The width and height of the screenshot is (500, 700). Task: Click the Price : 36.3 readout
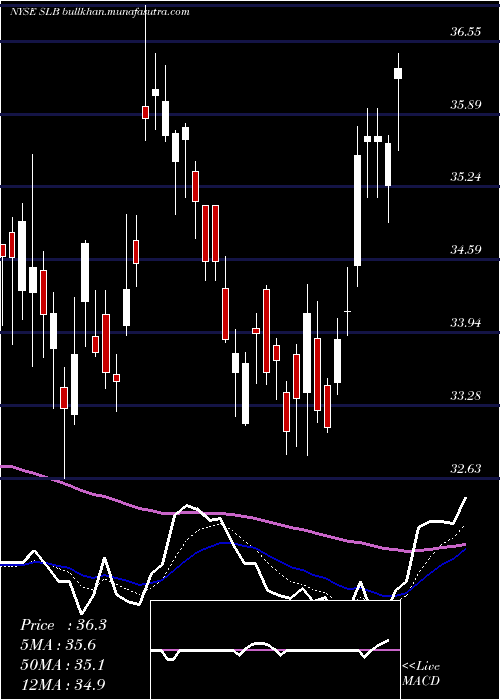pyautogui.click(x=63, y=625)
